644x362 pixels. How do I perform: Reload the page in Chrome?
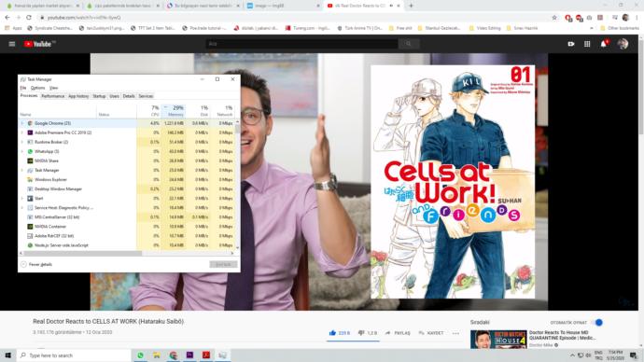pos(29,17)
